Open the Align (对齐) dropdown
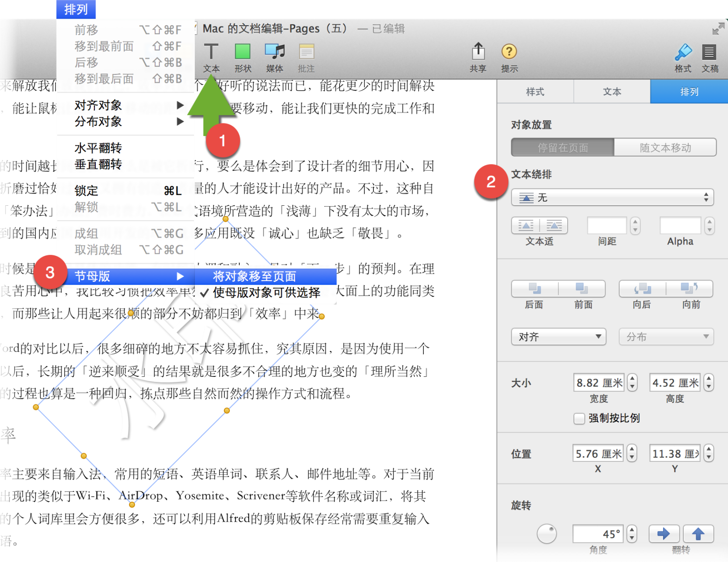Screen dimensions: 728x562 click(x=559, y=337)
